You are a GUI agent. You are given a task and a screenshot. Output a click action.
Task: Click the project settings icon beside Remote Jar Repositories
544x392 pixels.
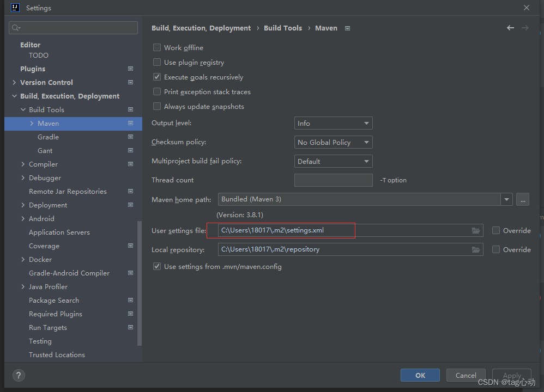pos(130,191)
